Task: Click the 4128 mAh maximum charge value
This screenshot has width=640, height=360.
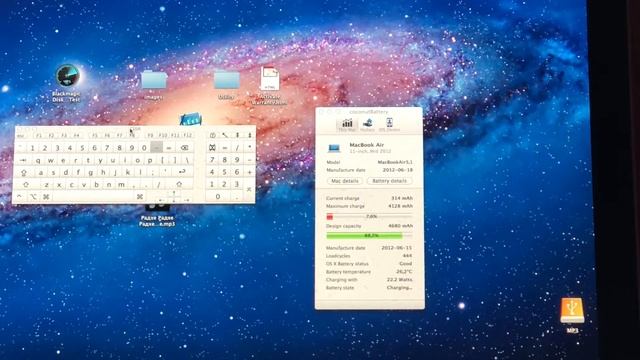Action: pos(400,206)
